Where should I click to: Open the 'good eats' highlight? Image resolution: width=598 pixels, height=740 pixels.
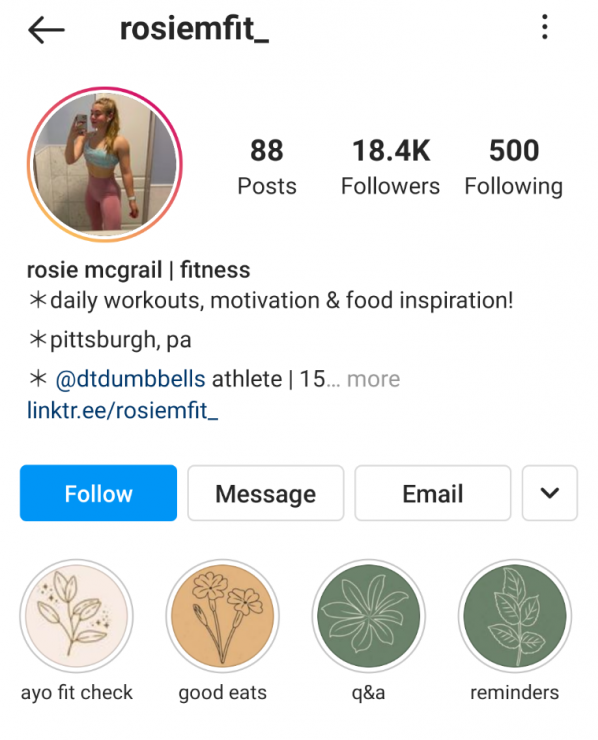[222, 616]
